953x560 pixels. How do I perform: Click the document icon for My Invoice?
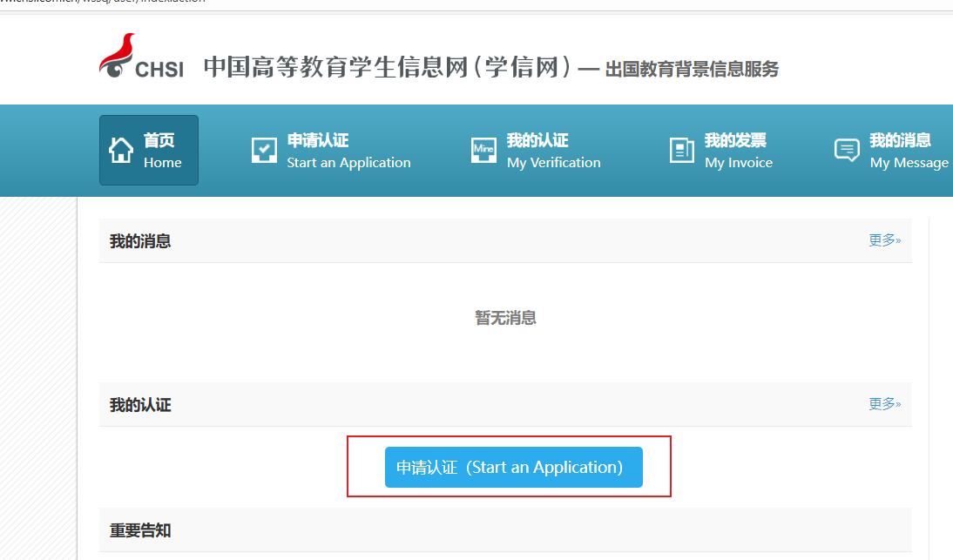[681, 151]
